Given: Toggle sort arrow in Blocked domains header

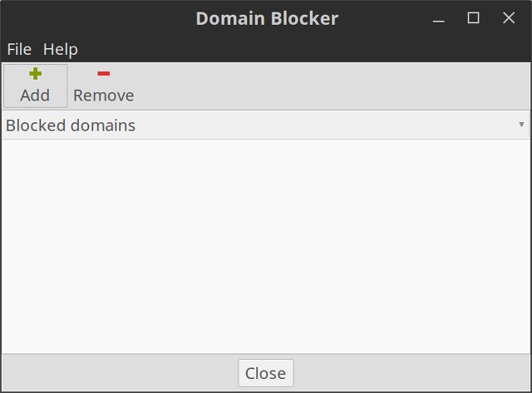Looking at the screenshot, I should (521, 125).
